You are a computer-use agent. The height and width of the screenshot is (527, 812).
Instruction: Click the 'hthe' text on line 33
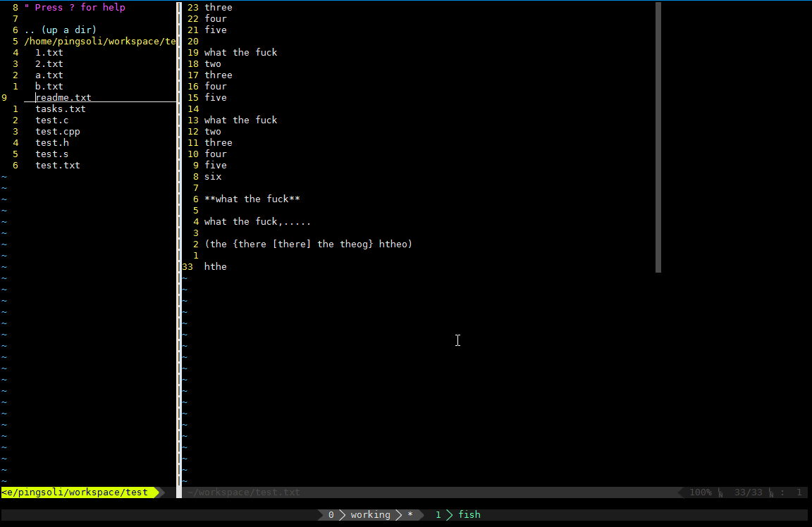(x=216, y=266)
